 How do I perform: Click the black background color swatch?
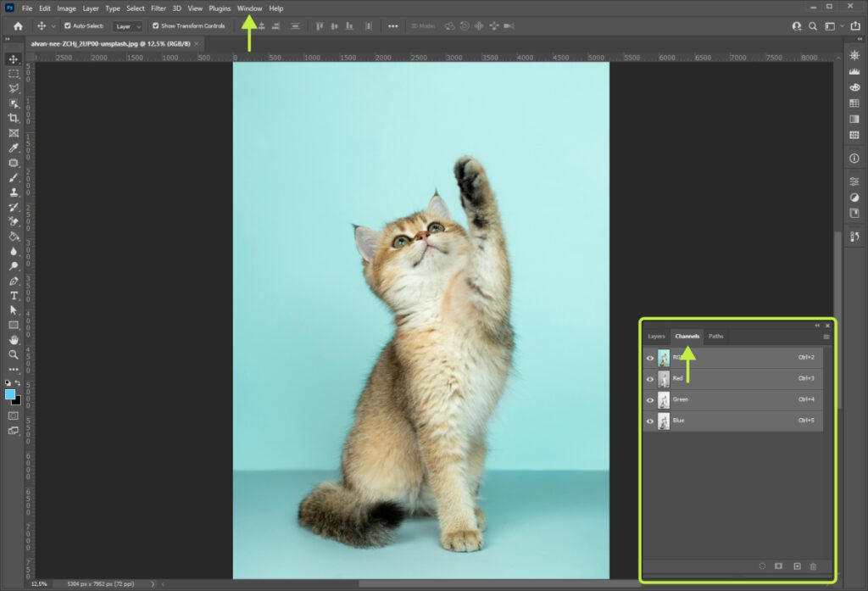[x=18, y=401]
